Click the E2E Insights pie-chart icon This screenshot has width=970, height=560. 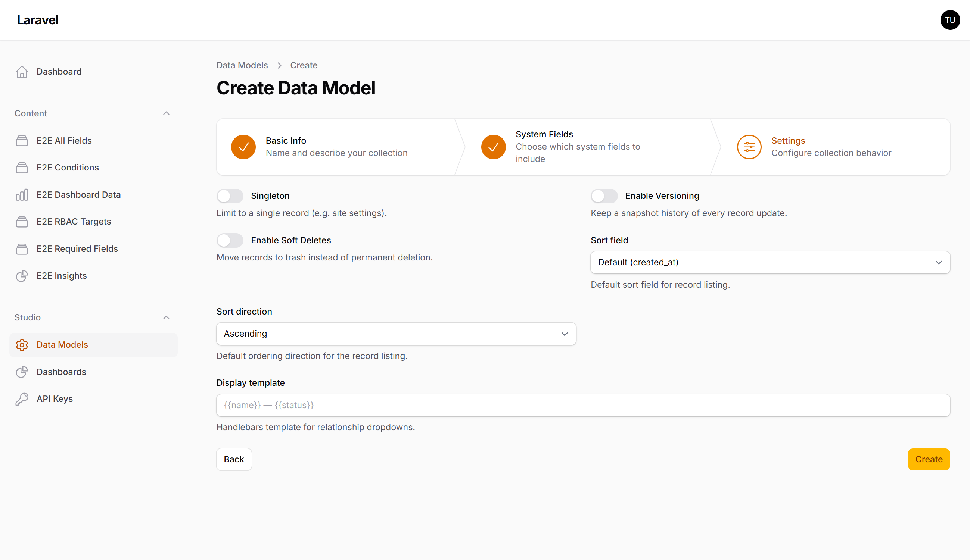[22, 276]
